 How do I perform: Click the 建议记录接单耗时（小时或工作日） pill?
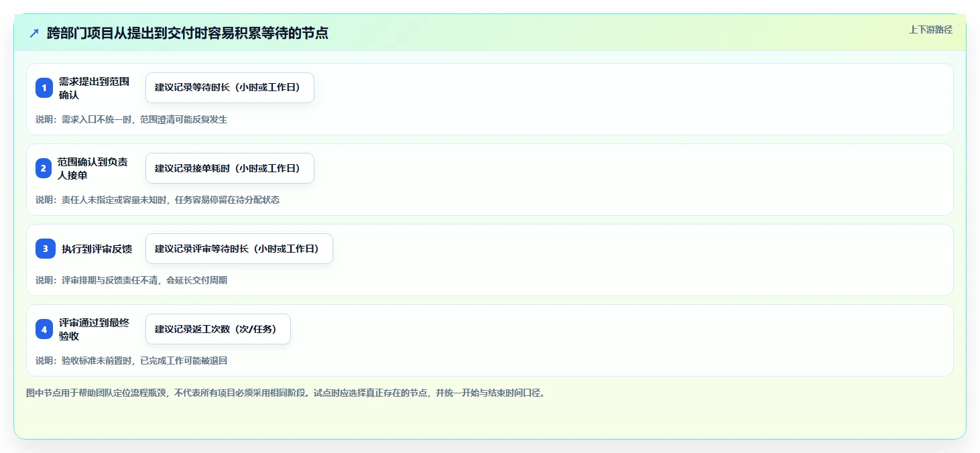[x=230, y=168]
